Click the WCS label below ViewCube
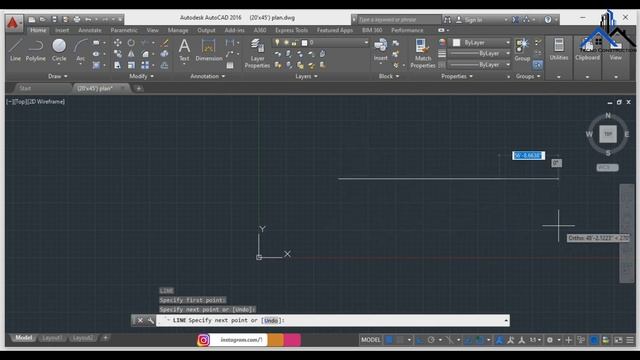The width and height of the screenshot is (640, 360). [x=607, y=167]
